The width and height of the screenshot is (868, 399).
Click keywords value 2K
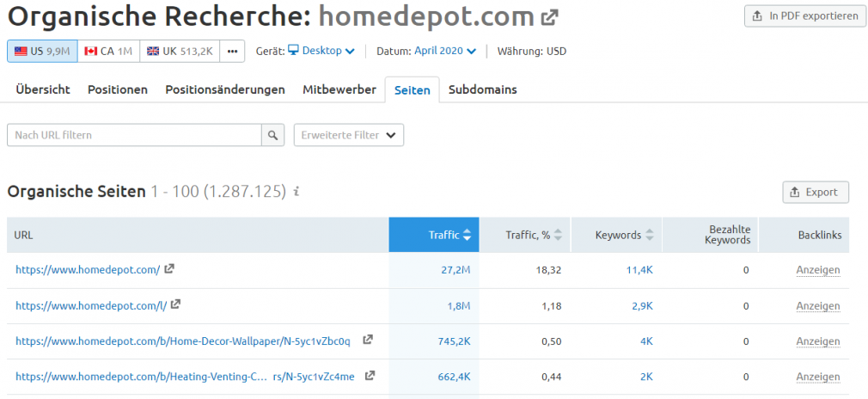click(x=646, y=377)
